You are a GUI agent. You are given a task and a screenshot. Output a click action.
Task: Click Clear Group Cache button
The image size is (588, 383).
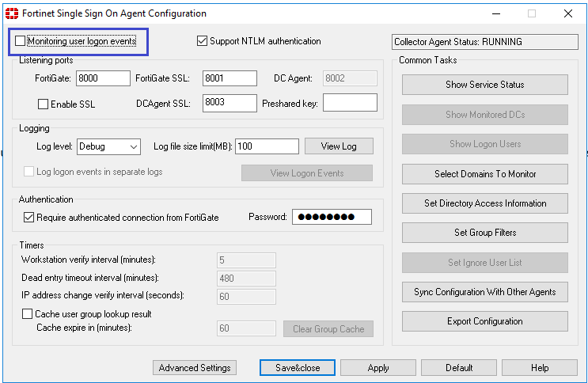coord(328,328)
